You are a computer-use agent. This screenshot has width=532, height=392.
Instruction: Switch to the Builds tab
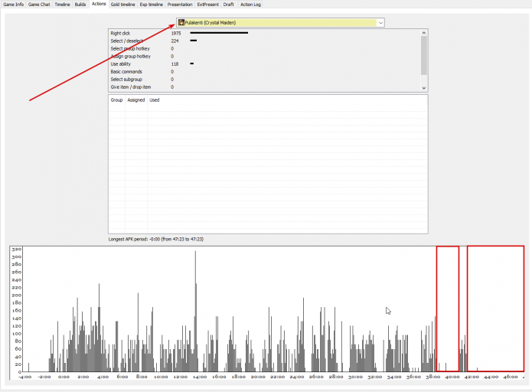coord(80,5)
